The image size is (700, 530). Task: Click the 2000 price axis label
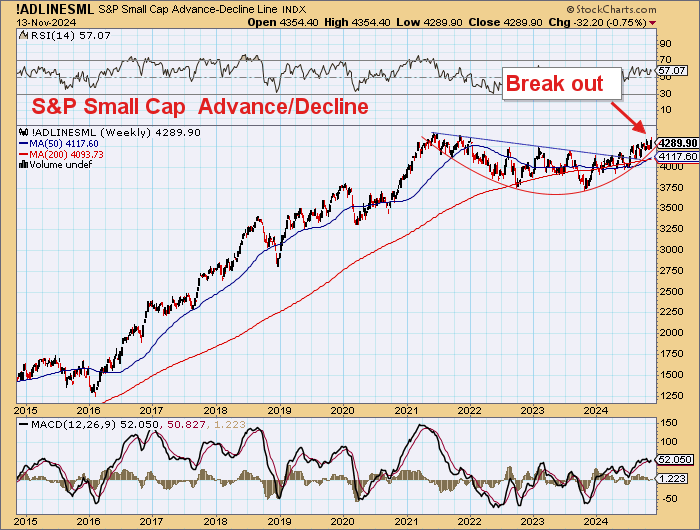(671, 333)
